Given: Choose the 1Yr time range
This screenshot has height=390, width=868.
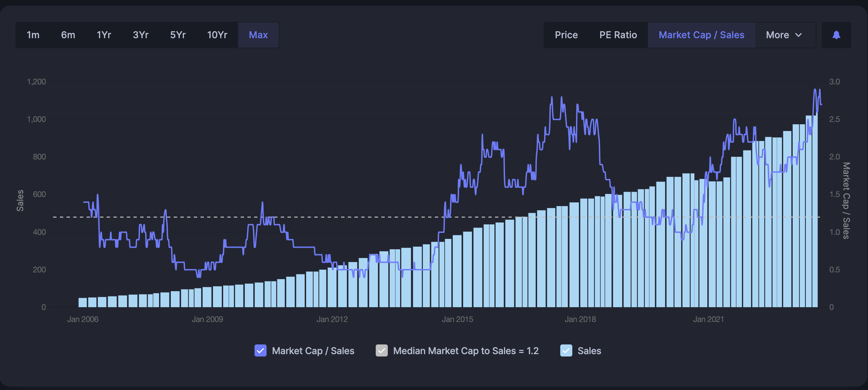Looking at the screenshot, I should tap(104, 35).
